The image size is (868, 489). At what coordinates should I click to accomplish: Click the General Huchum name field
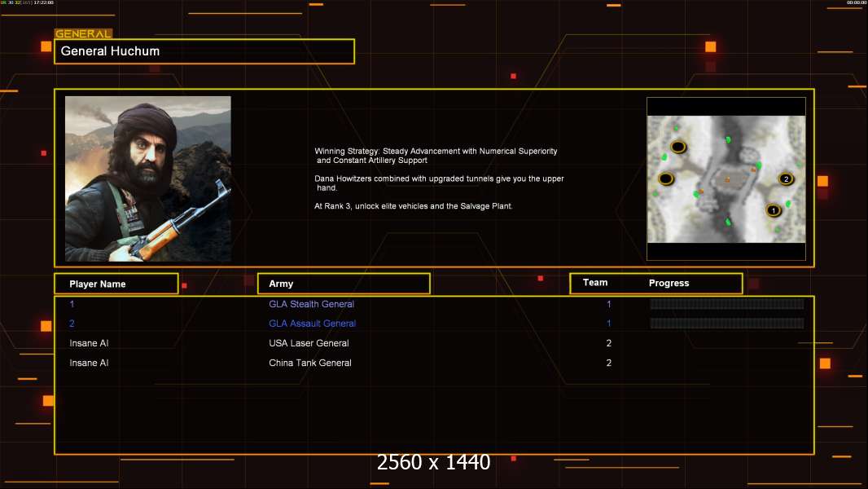click(204, 51)
